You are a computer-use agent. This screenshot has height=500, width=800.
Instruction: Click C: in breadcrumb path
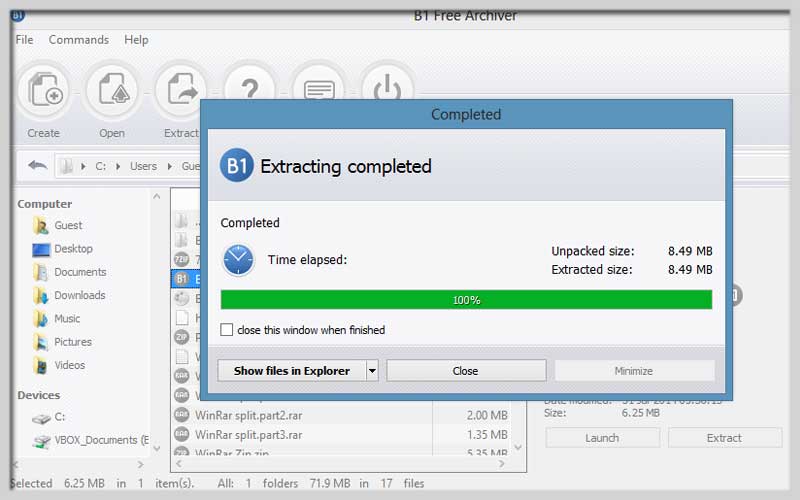pyautogui.click(x=101, y=166)
